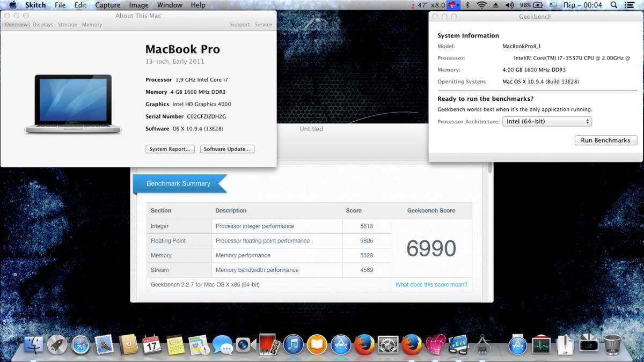
Task: Open the Apple menu
Action: coord(12,5)
